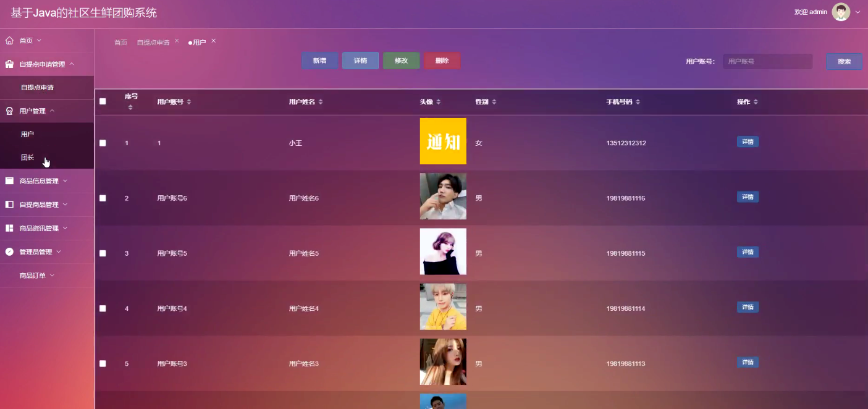Toggle the select-all checkbox in header
This screenshot has height=409, width=868.
click(x=103, y=101)
